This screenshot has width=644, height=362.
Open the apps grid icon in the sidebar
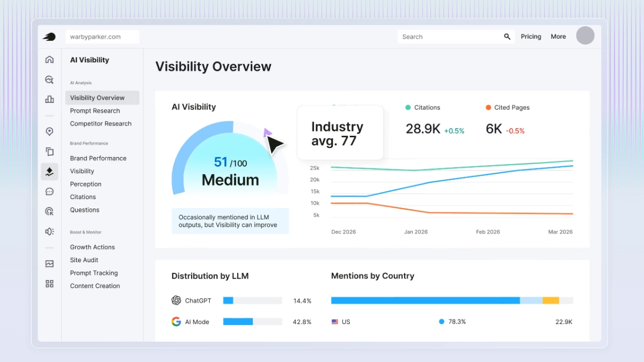point(49,284)
